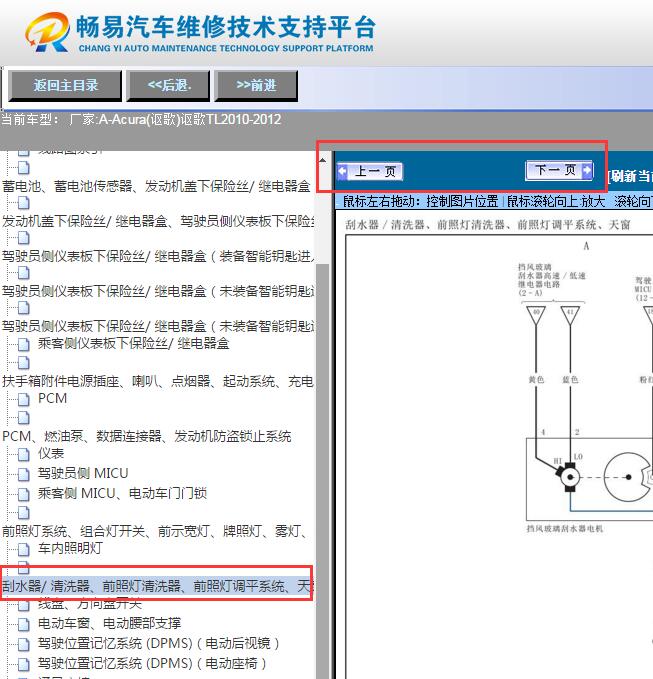Click the 当前车型 Acura TL2010-2012 text
This screenshot has width=653, height=679.
[142, 119]
